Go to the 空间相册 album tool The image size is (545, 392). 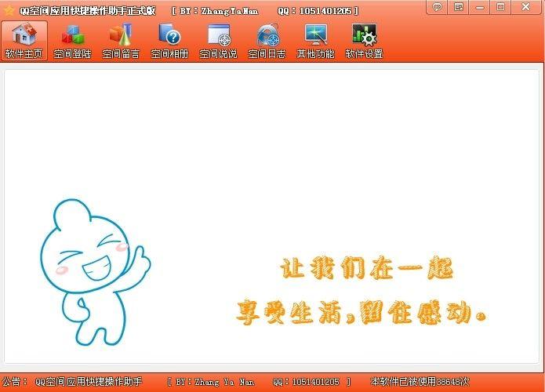(x=169, y=41)
